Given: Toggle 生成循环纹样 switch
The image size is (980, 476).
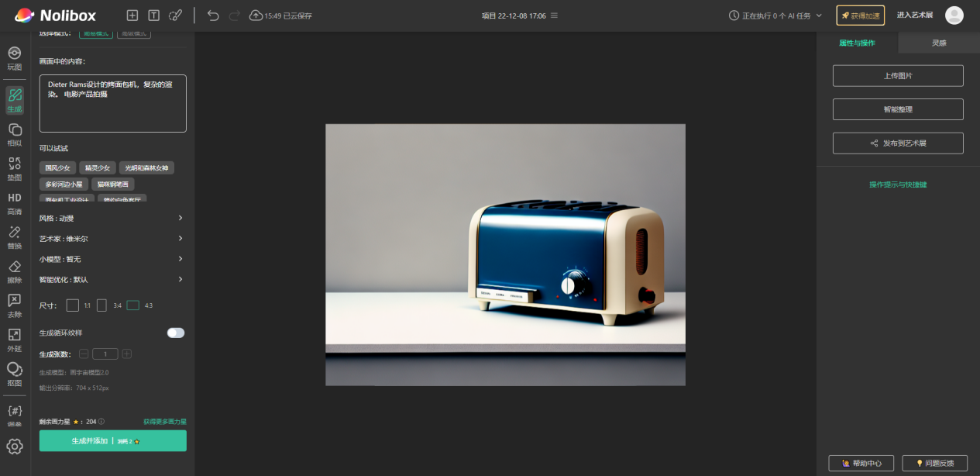Looking at the screenshot, I should [x=176, y=333].
